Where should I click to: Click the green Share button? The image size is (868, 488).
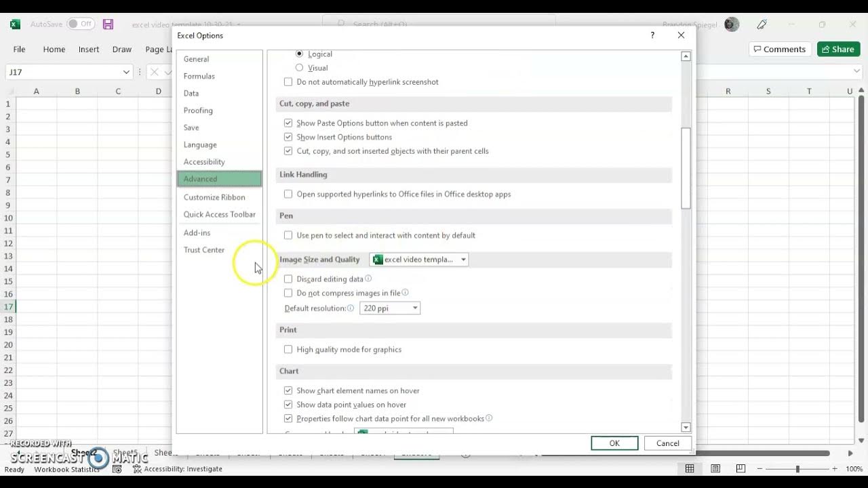(838, 49)
